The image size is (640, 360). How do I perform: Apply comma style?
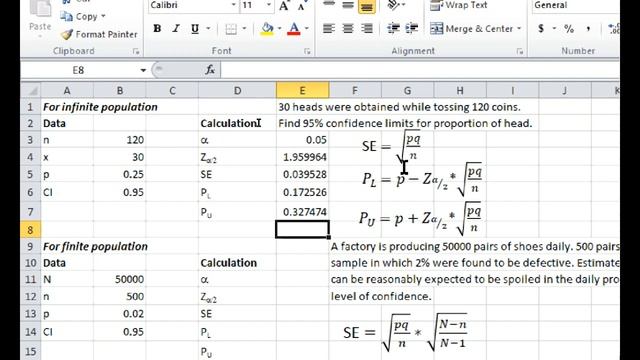click(x=588, y=29)
